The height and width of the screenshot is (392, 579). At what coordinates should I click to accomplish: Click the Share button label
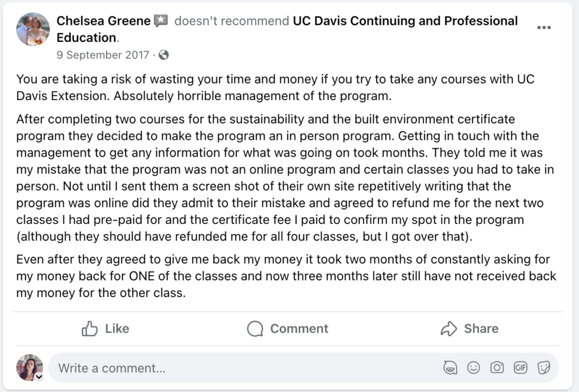point(480,329)
